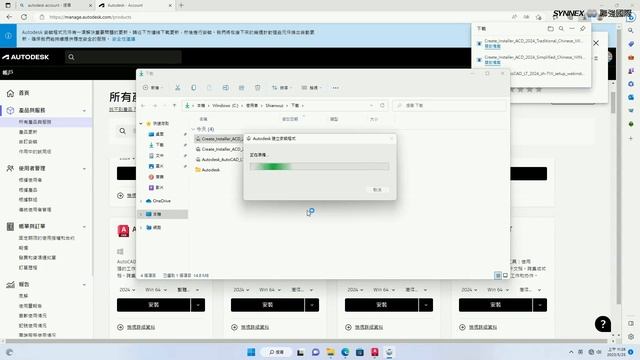
Task: Click the installer progress bar
Action: click(319, 166)
